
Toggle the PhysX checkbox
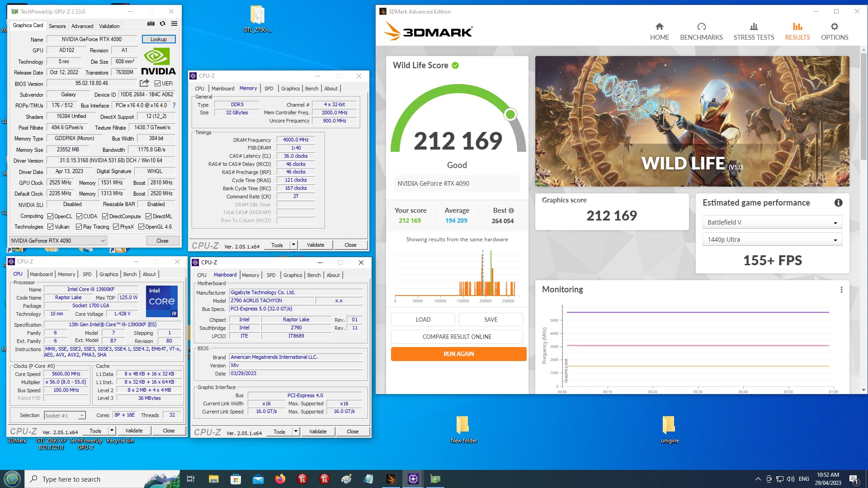116,227
